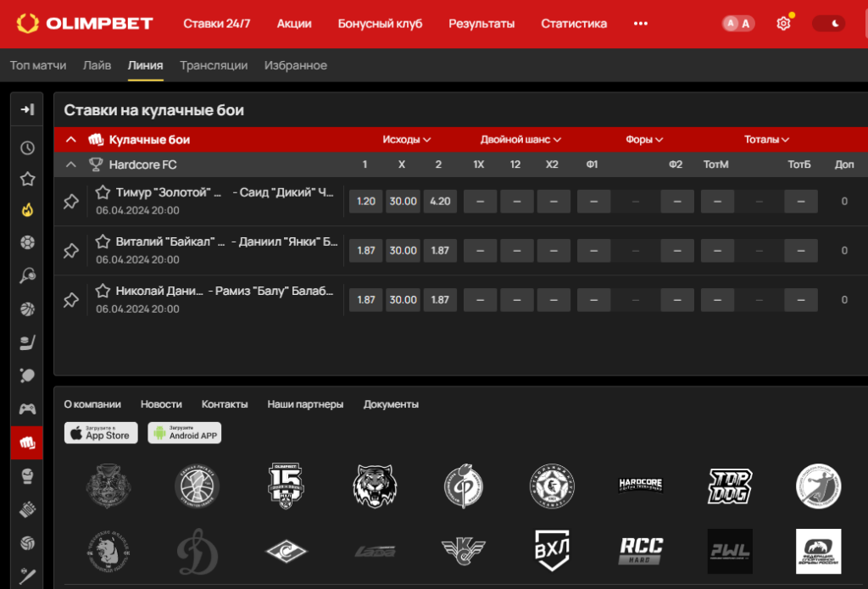This screenshot has width=868, height=589.
Task: Open the Двойной шанс dropdown
Action: (520, 140)
